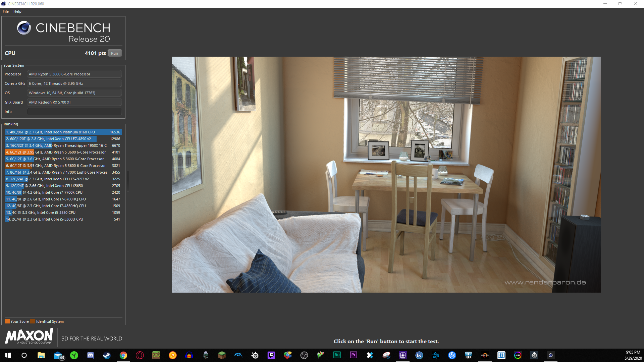Switch to Google Chrome in taskbar
Image resolution: width=644 pixels, height=362 pixels.
click(x=123, y=355)
